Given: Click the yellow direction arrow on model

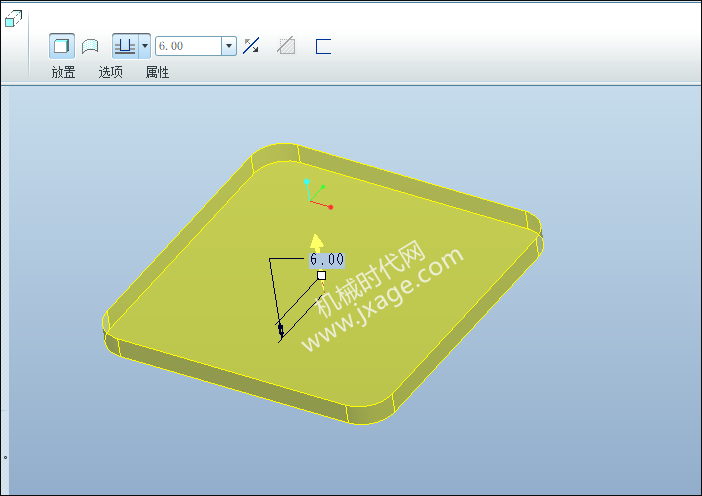Looking at the screenshot, I should coord(317,242).
